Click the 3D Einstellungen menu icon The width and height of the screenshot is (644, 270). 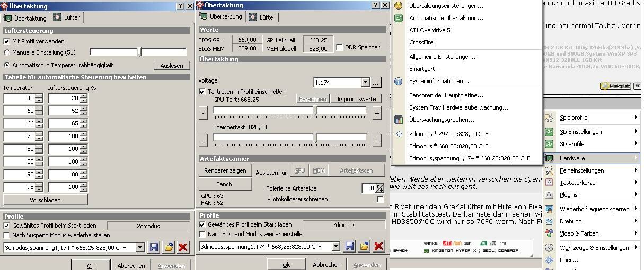point(549,132)
